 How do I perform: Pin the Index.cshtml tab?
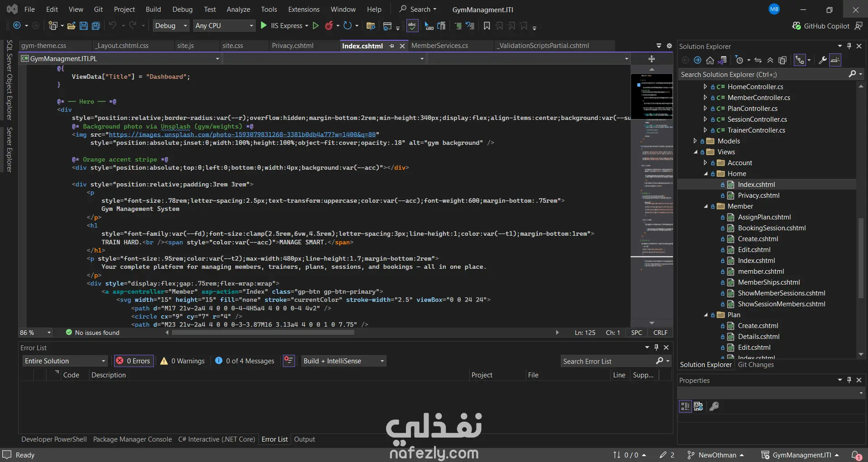391,46
